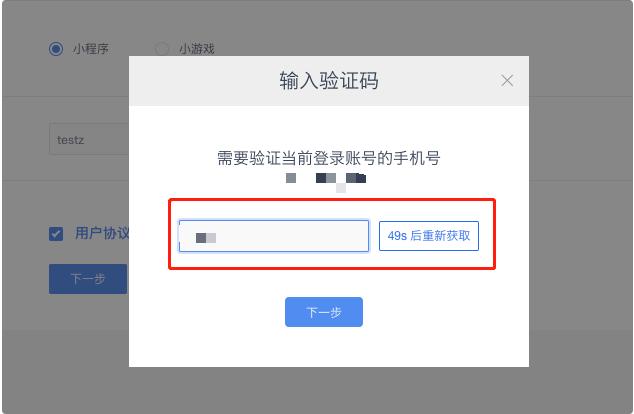
Task: Select the 小程序 radio button
Action: 56,49
